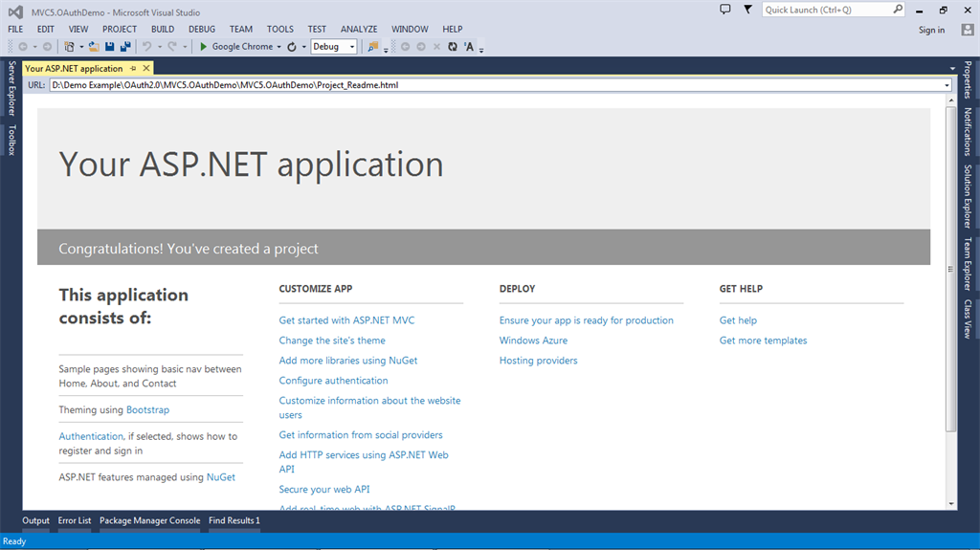Screen dimensions: 980x550
Task: Expand the Google Chrome browser dropdown arrow
Action: pos(278,46)
